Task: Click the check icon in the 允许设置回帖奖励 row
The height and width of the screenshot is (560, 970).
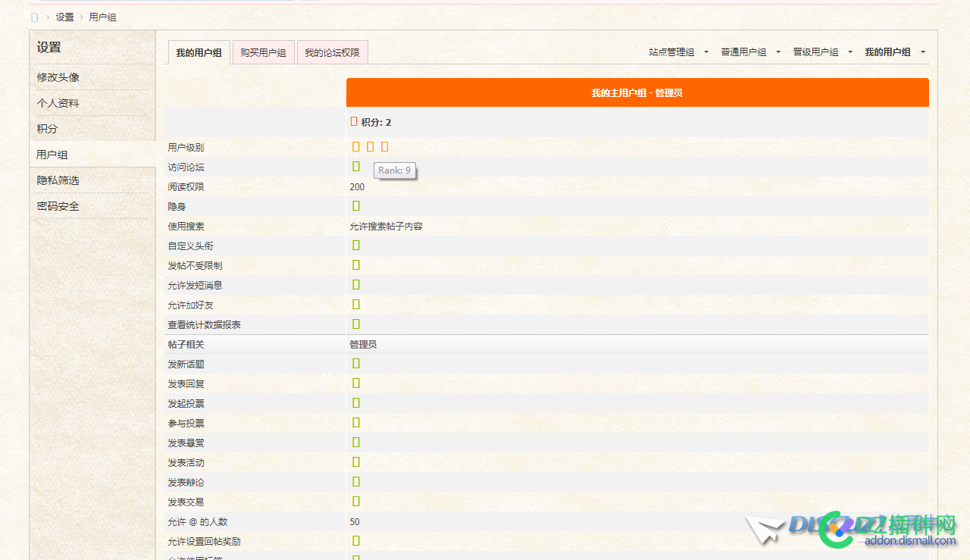Action: [356, 540]
